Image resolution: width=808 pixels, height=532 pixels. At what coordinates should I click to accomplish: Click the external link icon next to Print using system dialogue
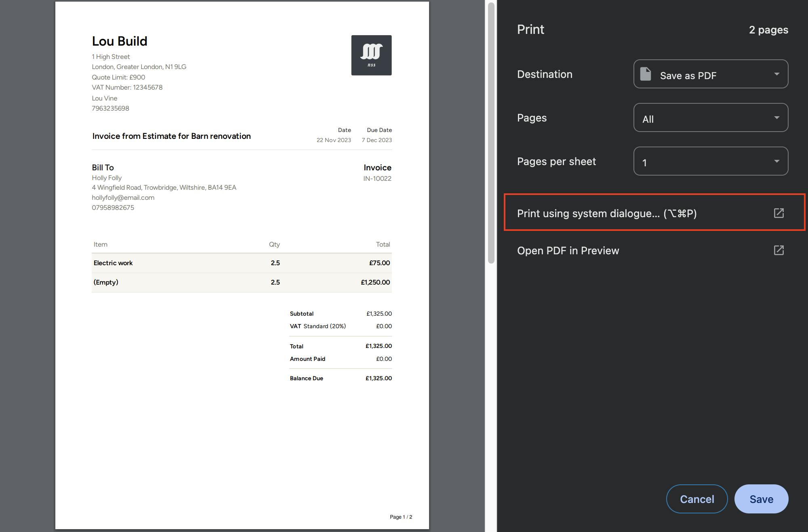(778, 213)
